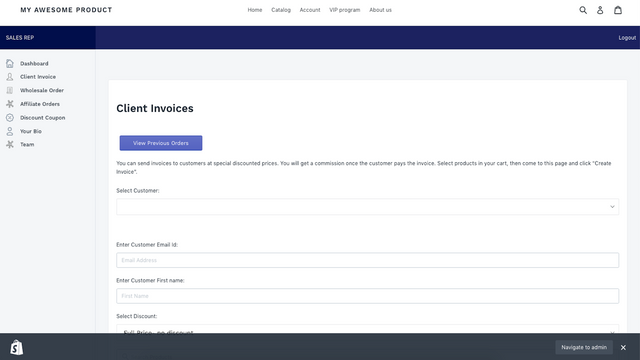
Task: Click the View Previous Orders button
Action: pos(161,143)
